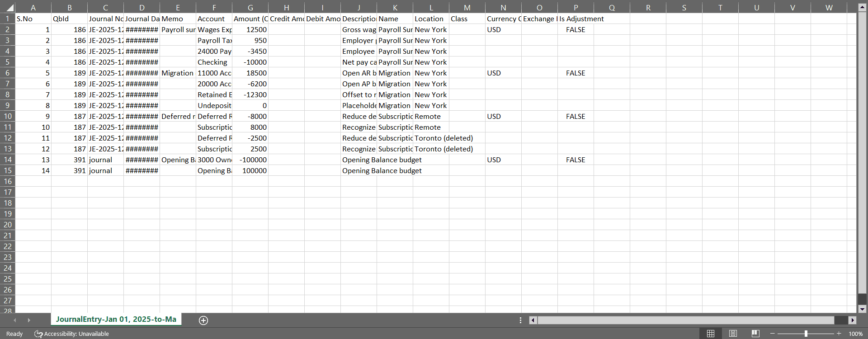The width and height of the screenshot is (868, 339).
Task: Click the FALSE cell in row 14
Action: tap(576, 160)
